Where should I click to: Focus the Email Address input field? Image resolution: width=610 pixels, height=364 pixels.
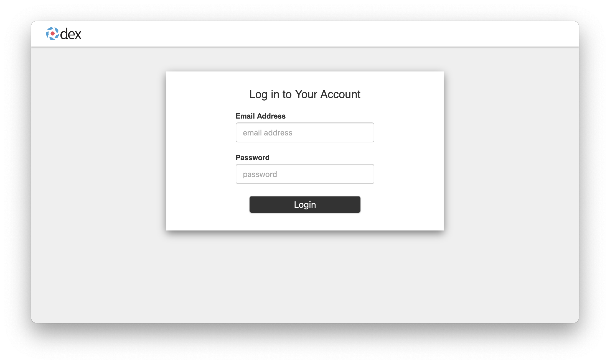point(305,132)
